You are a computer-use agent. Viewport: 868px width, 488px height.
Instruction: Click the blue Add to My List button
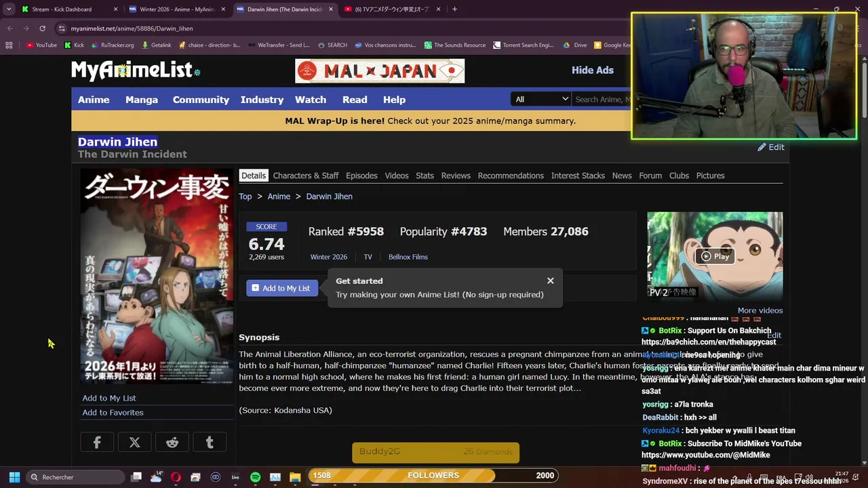pos(281,288)
